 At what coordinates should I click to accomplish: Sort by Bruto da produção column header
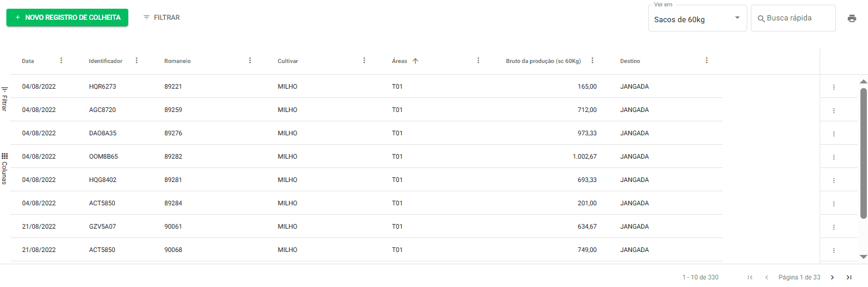tap(543, 61)
